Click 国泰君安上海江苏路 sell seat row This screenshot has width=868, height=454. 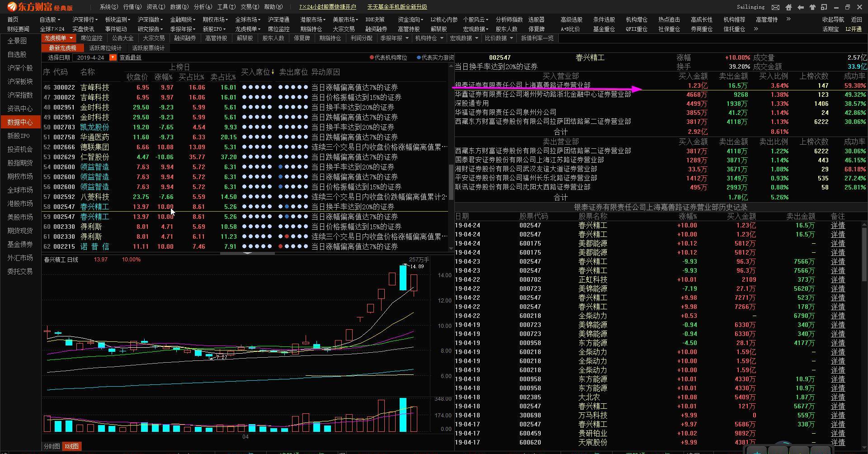[660, 160]
